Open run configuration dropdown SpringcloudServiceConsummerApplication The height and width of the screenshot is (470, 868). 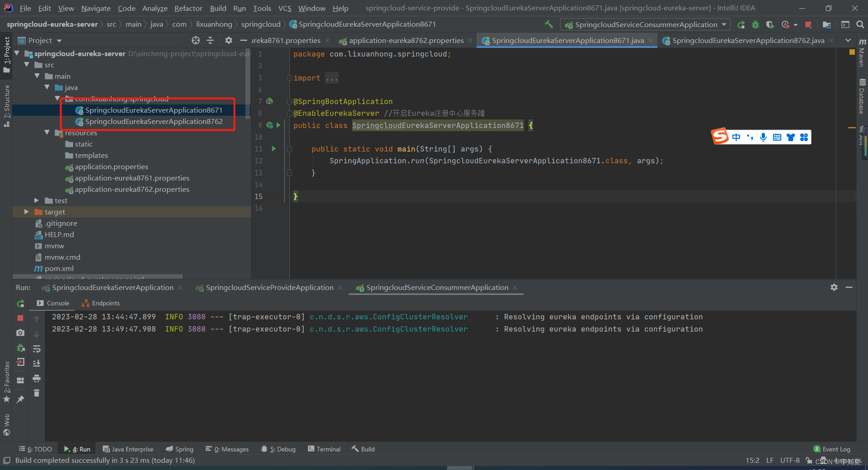click(645, 25)
